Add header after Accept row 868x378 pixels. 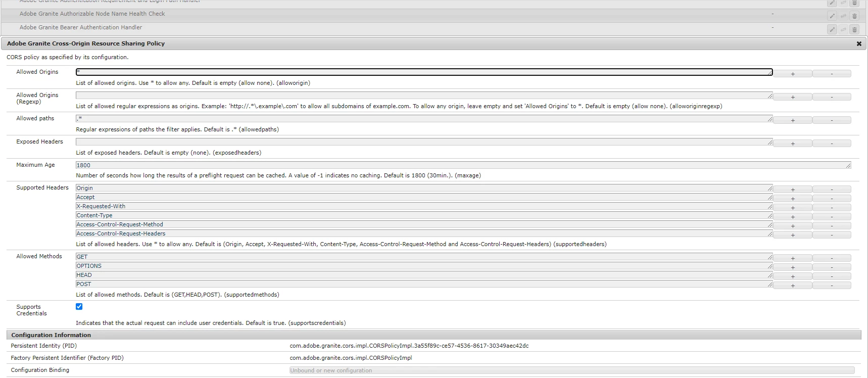point(793,199)
